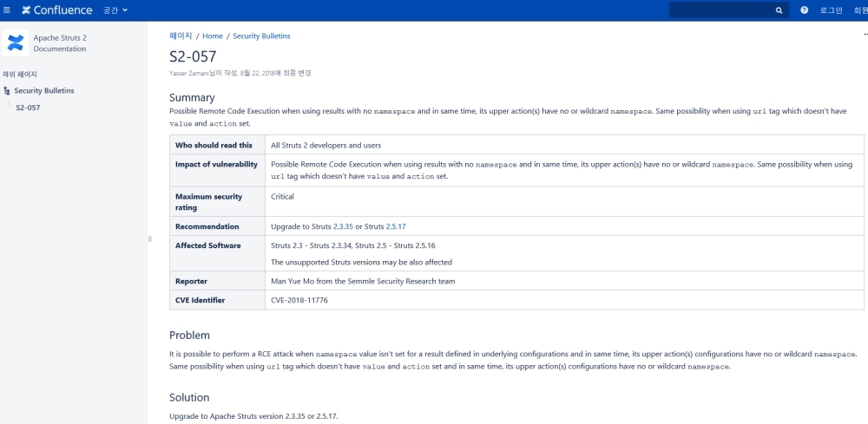Screen dimensions: 868x424
Task: Click the sidebar collapse handle
Action: 149,238
